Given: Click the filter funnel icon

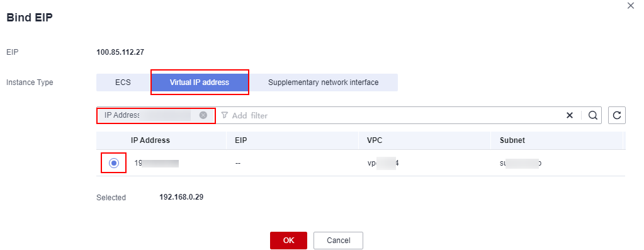Looking at the screenshot, I should [224, 115].
